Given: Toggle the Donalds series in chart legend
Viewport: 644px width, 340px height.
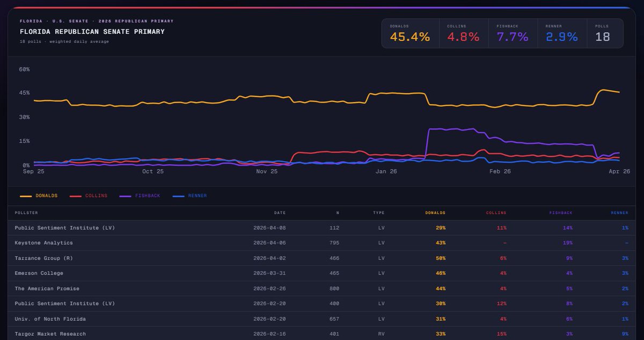Looking at the screenshot, I should tap(39, 196).
